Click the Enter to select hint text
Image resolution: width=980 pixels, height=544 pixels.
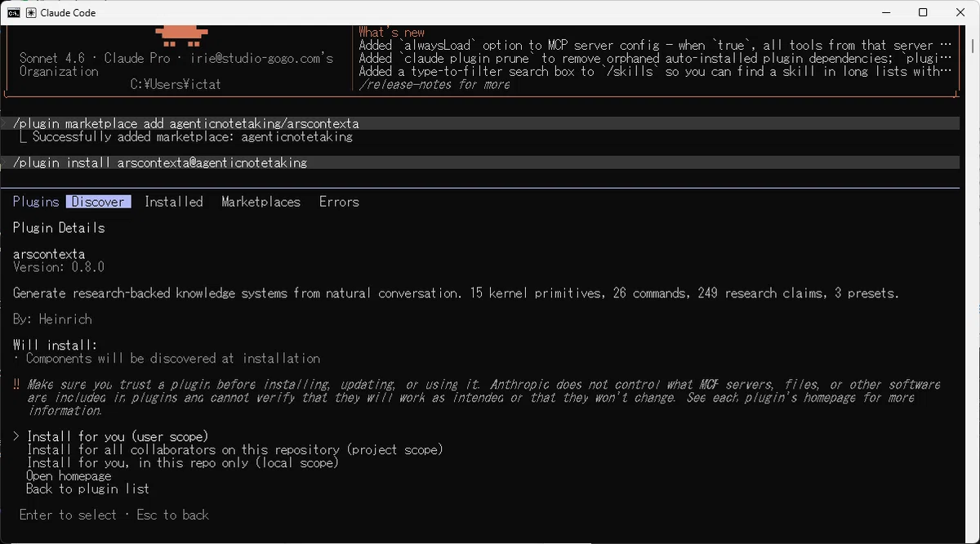tap(68, 515)
